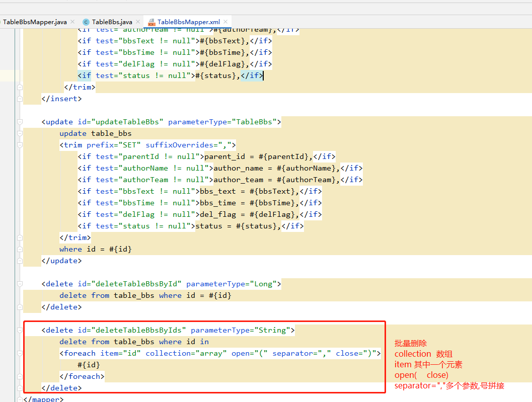Collapse fold marker beside first </delete>
This screenshot has width=532, height=402.
pyautogui.click(x=20, y=307)
